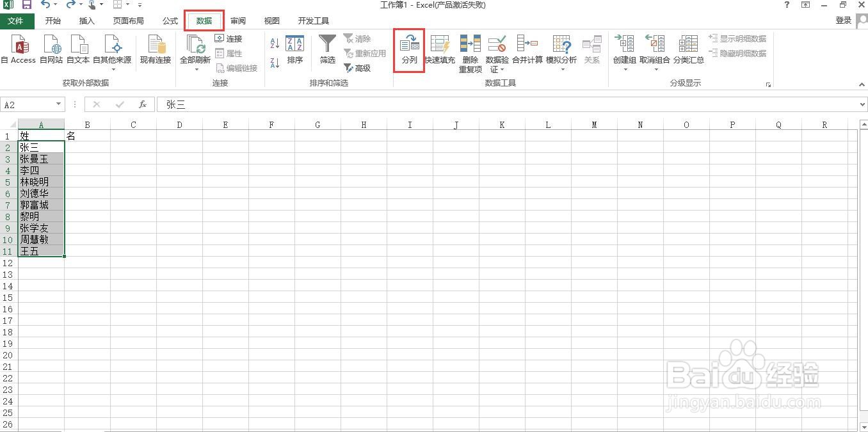Click the 分列 (Text to Columns) icon
The width and height of the screenshot is (868, 432).
(408, 51)
